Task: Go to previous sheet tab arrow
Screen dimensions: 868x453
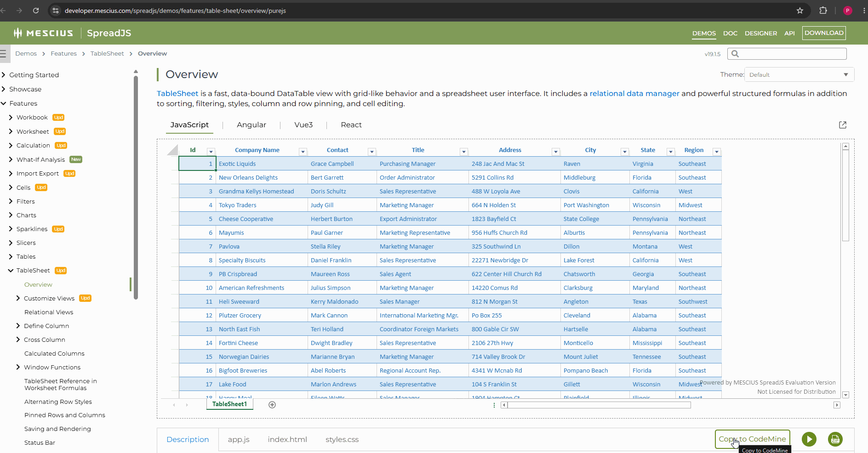Action: tap(174, 405)
